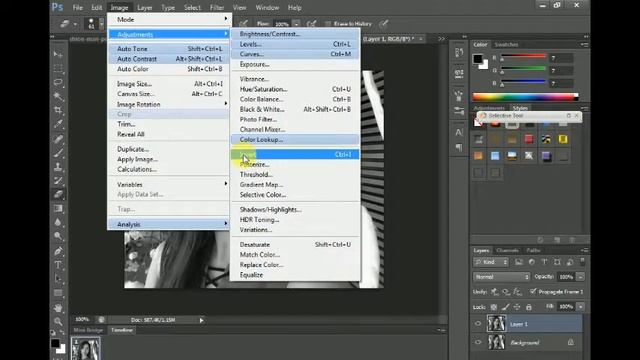Open the Character panel icon

coord(459,132)
